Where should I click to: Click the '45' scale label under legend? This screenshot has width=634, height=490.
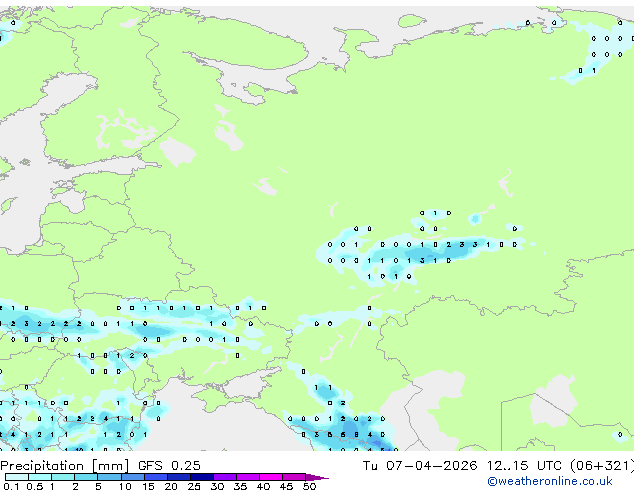click(287, 486)
